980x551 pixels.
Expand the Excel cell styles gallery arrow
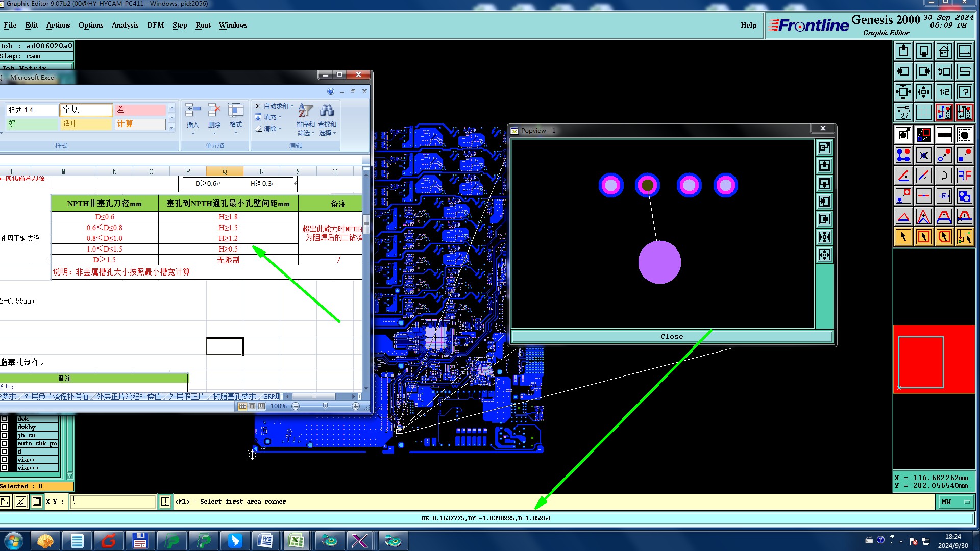click(x=171, y=127)
